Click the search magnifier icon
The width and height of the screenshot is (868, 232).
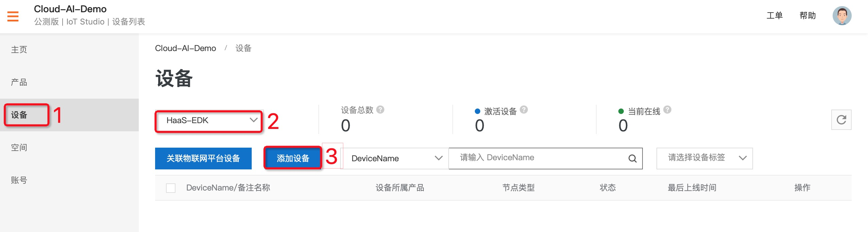pos(632,159)
